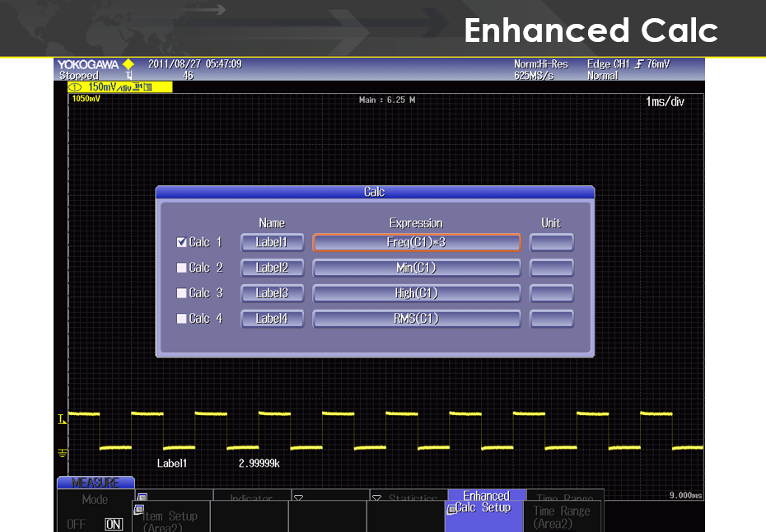Open Time Range (Area2) soft key
This screenshot has height=532, width=766.
[x=563, y=516]
